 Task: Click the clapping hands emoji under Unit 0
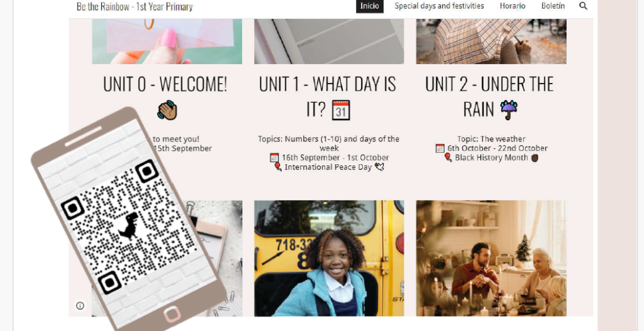click(x=167, y=110)
